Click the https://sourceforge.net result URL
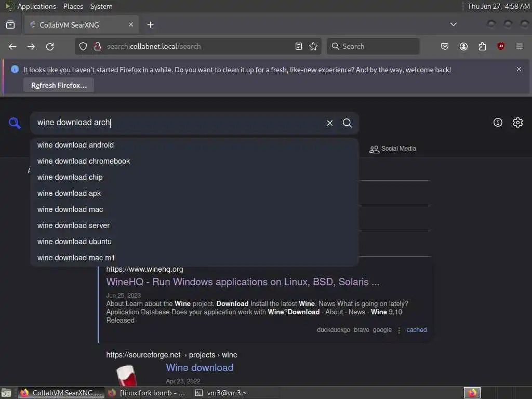The height and width of the screenshot is (399, 532). [x=171, y=355]
